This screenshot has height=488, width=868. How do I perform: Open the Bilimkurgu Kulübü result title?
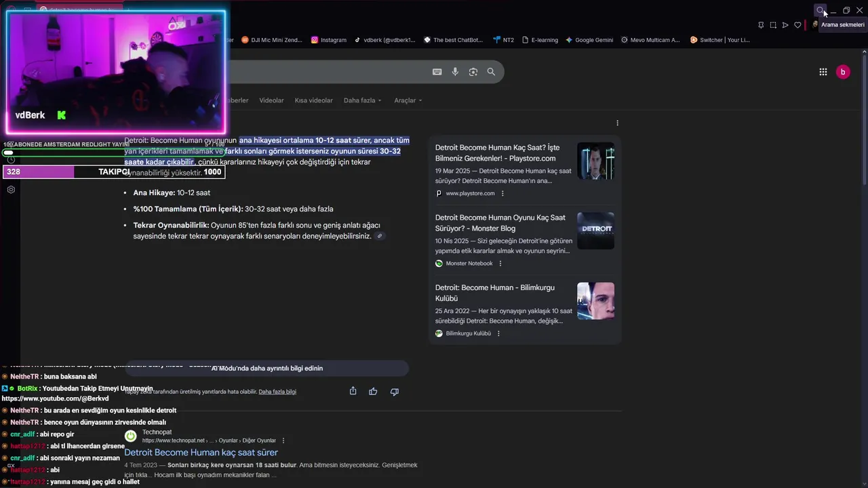(495, 293)
